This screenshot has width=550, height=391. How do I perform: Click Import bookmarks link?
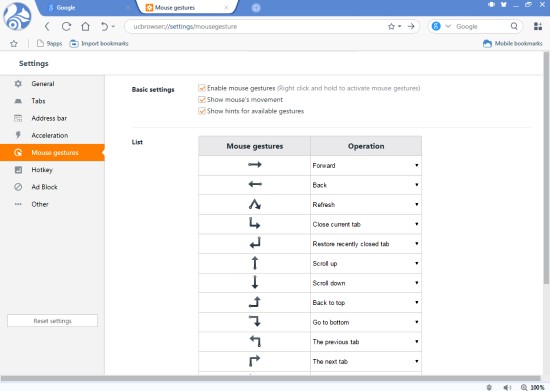(x=99, y=43)
